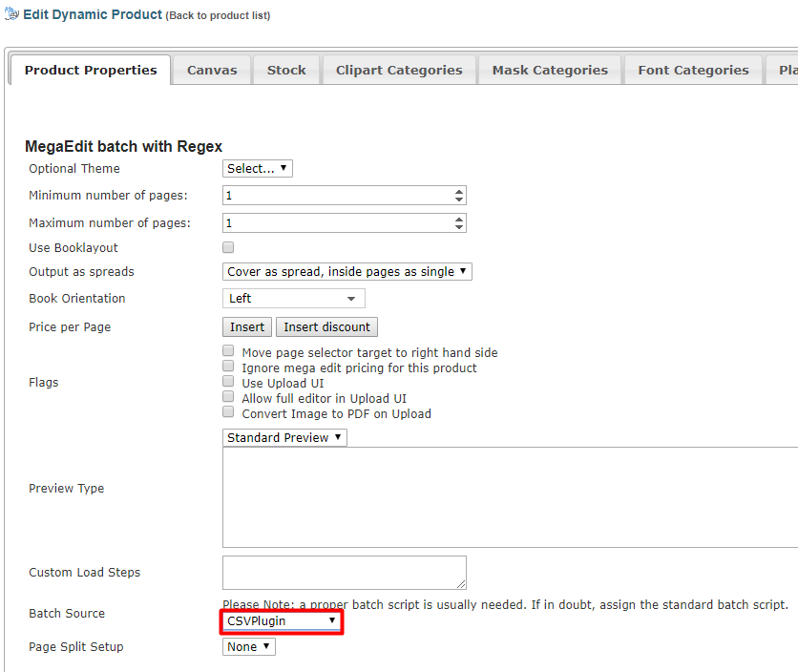The height and width of the screenshot is (672, 798).
Task: Switch to the Canvas tab
Action: pyautogui.click(x=211, y=70)
